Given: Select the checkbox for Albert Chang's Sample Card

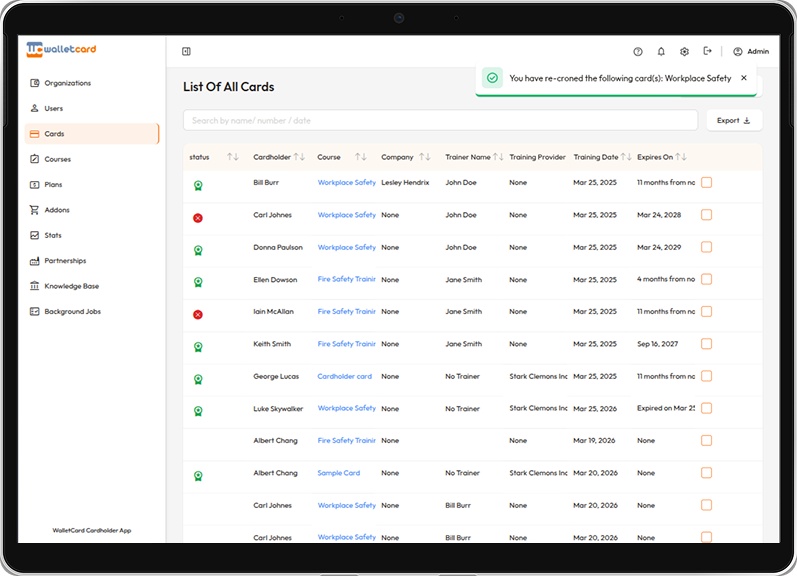Looking at the screenshot, I should 707,473.
